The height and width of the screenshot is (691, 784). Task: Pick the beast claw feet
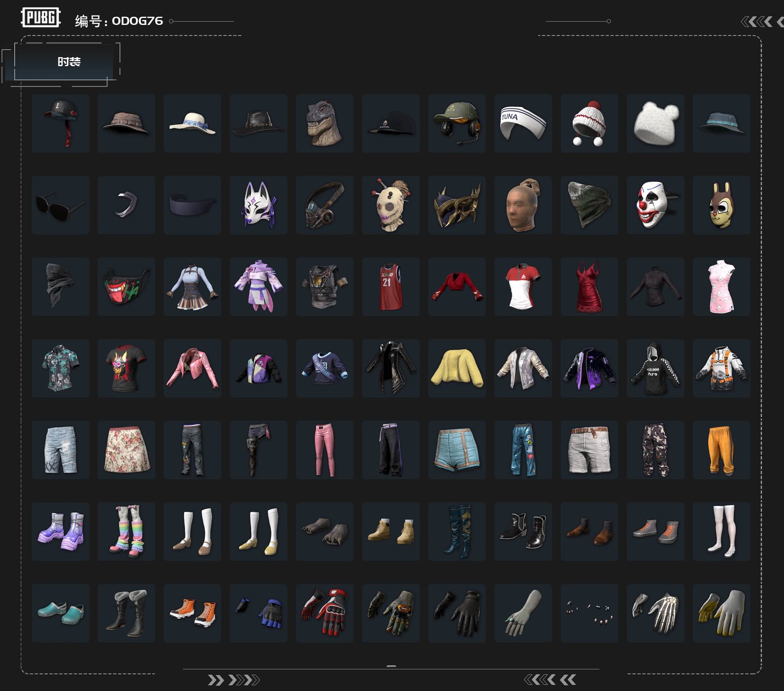pos(325,531)
